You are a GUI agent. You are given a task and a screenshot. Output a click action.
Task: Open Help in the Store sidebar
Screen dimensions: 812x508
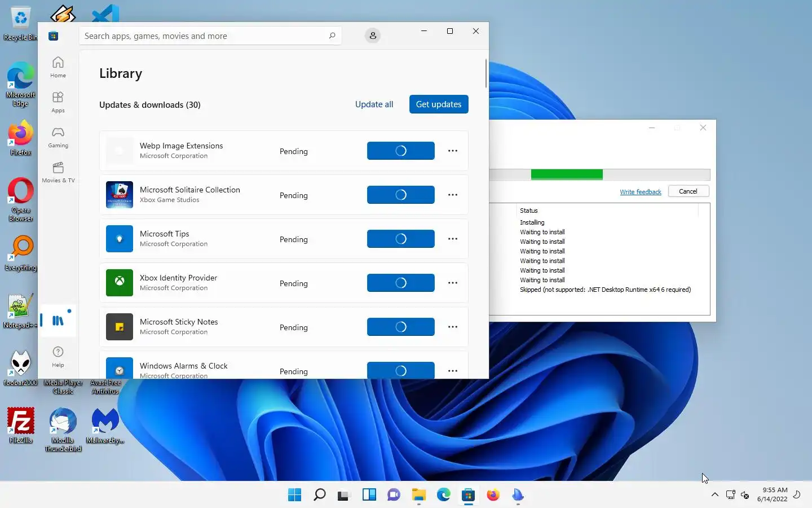coord(58,356)
